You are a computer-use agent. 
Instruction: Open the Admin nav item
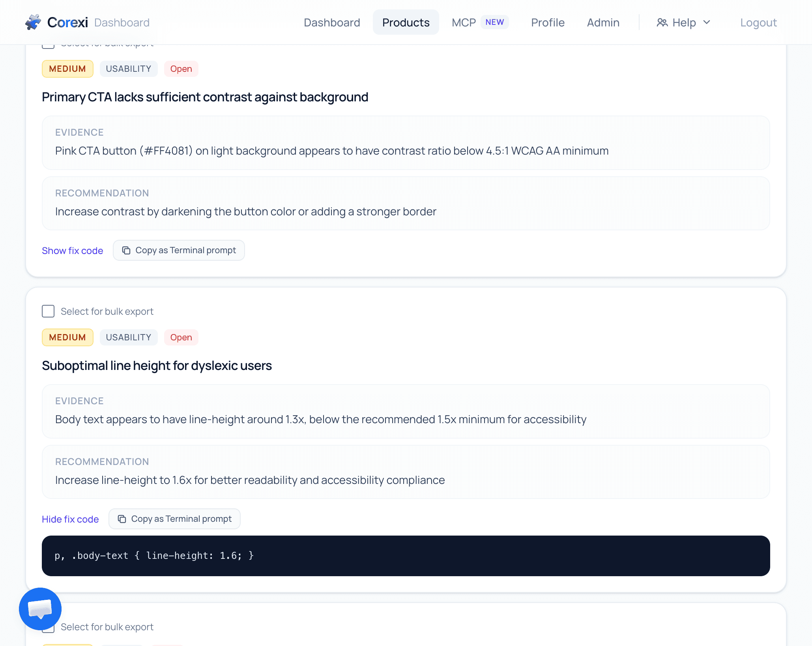[603, 22]
